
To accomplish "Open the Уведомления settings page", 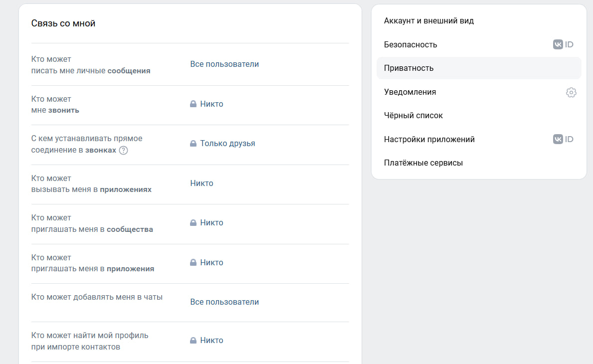I will point(410,92).
